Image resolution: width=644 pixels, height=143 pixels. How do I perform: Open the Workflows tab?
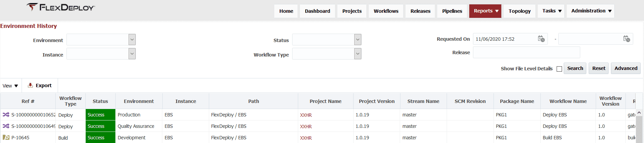click(386, 11)
